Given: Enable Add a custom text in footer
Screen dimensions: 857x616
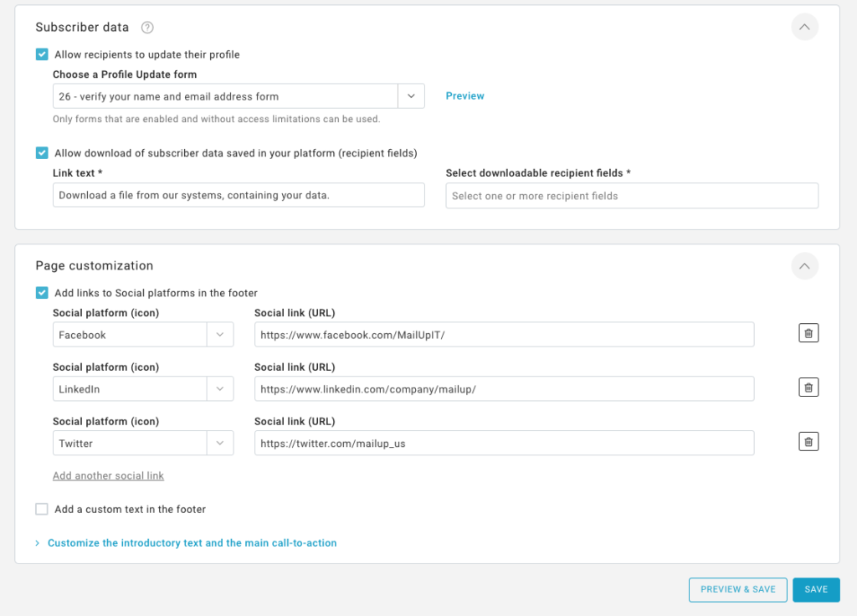Looking at the screenshot, I should coord(42,509).
